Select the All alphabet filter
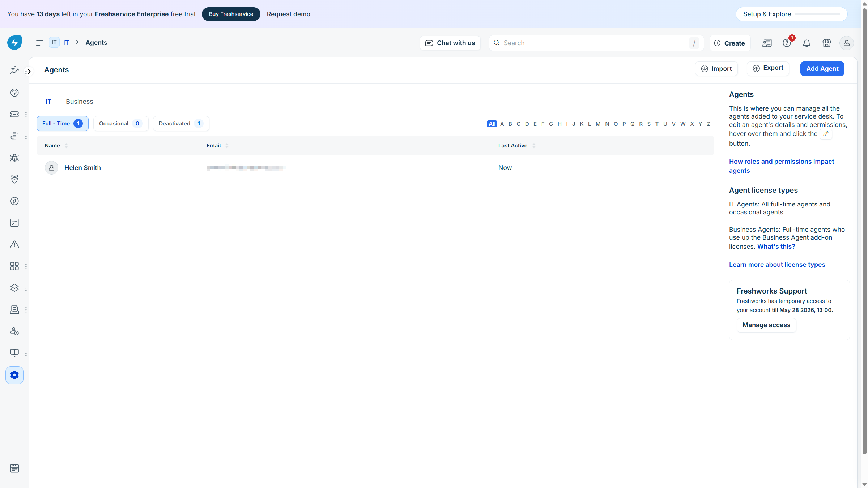Screen dimensions: 868x488 coord(492,124)
